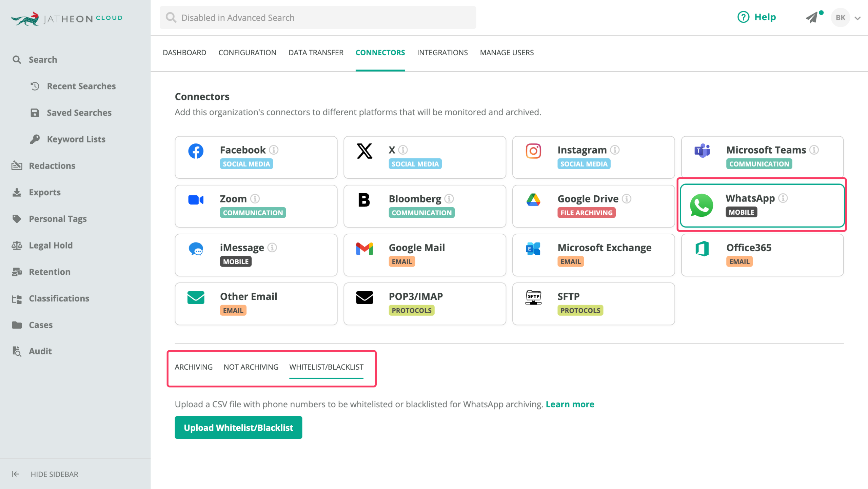Open the Not Archiving sub-tab
The width and height of the screenshot is (868, 489).
pyautogui.click(x=251, y=367)
